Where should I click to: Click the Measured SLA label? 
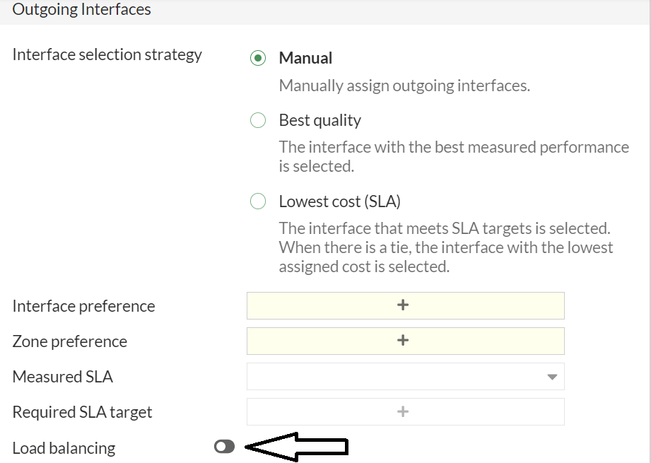click(x=62, y=377)
